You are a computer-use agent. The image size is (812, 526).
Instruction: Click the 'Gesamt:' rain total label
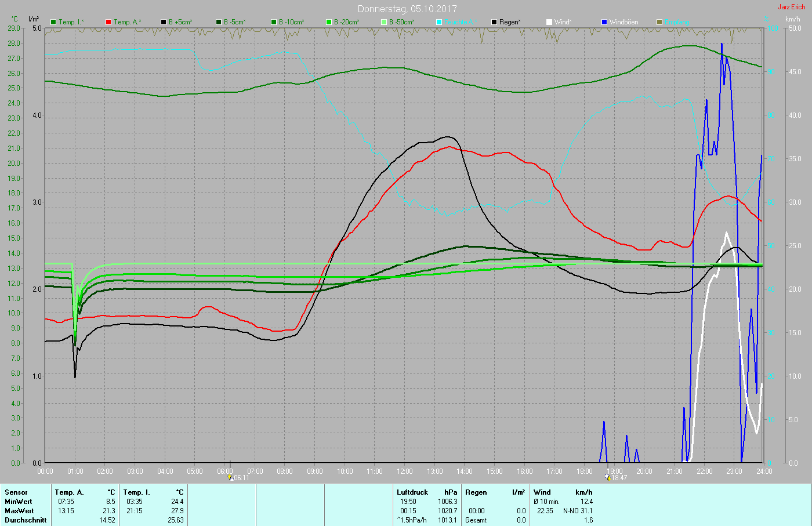pyautogui.click(x=477, y=520)
